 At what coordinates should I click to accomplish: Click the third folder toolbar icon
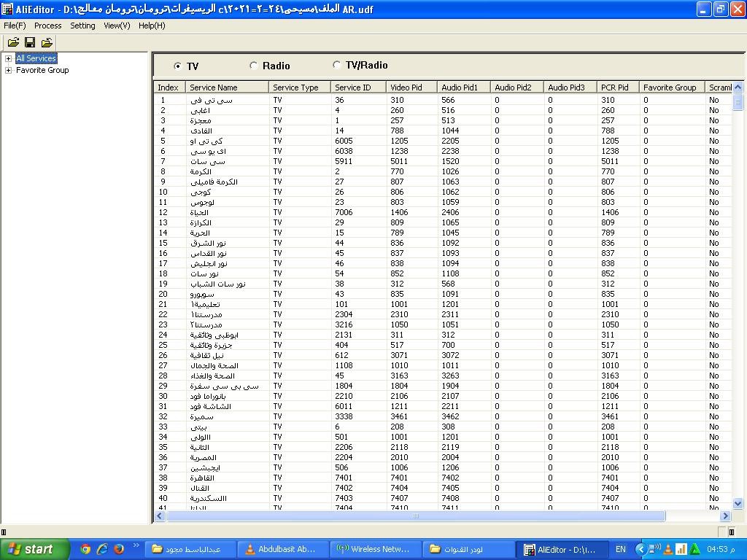(x=47, y=43)
